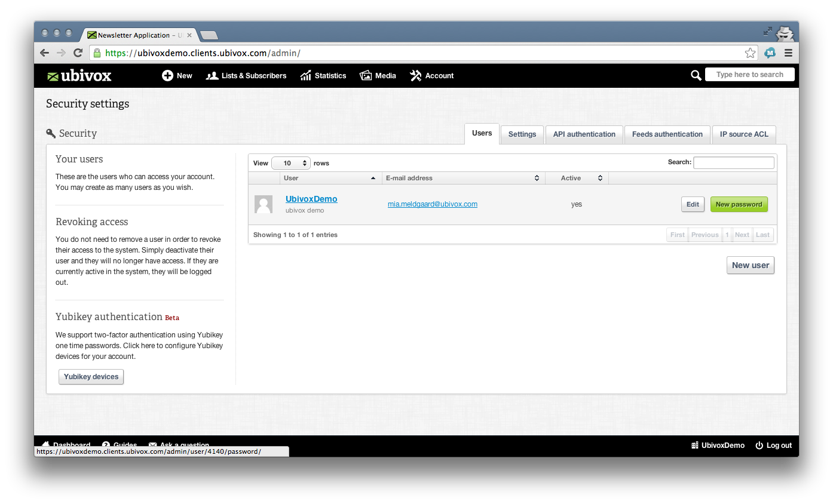Switch to the Settings tab
833x504 pixels.
(522, 134)
